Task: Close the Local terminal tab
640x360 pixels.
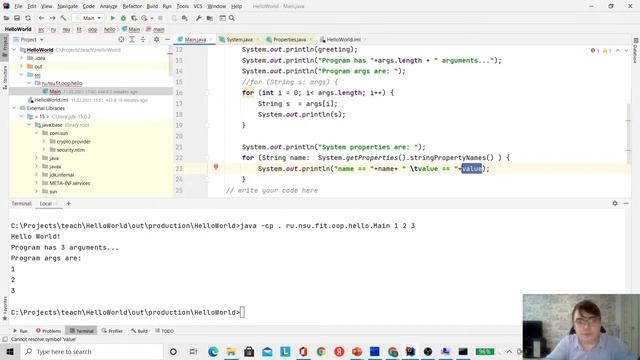Action: (x=56, y=204)
